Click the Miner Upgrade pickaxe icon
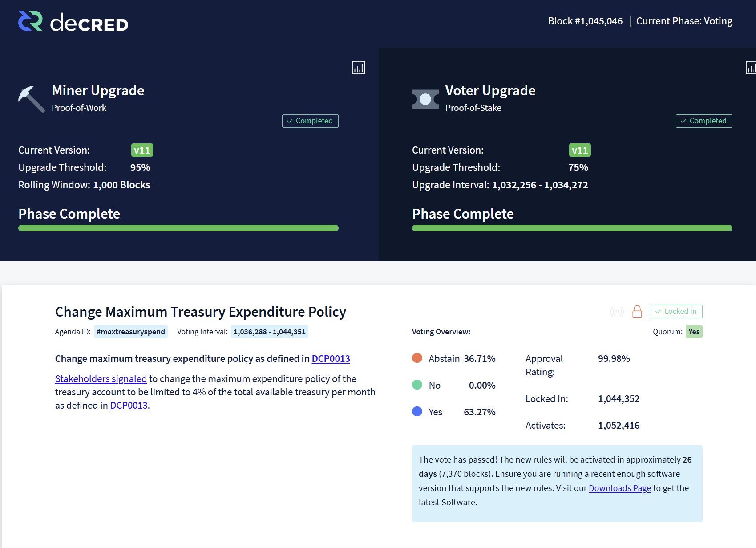Screen dimensions: 756x548 (31, 99)
